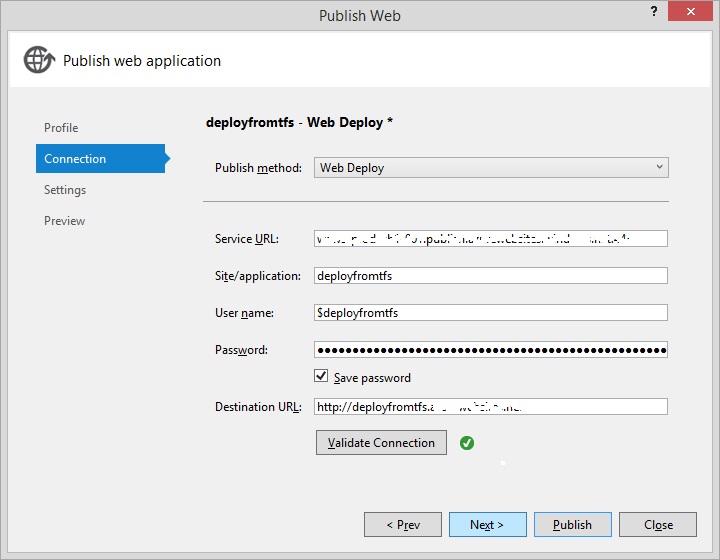Click the Publish web globe icon
This screenshot has width=720, height=560.
[x=39, y=60]
